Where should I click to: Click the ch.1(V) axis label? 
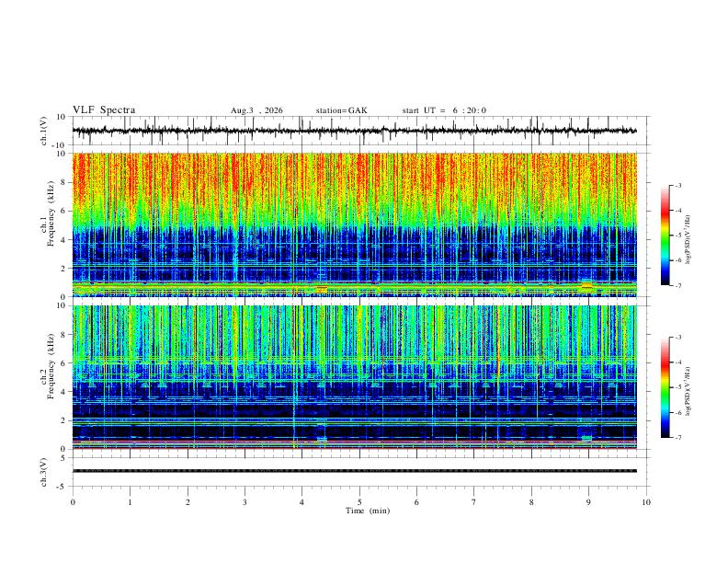tap(44, 131)
